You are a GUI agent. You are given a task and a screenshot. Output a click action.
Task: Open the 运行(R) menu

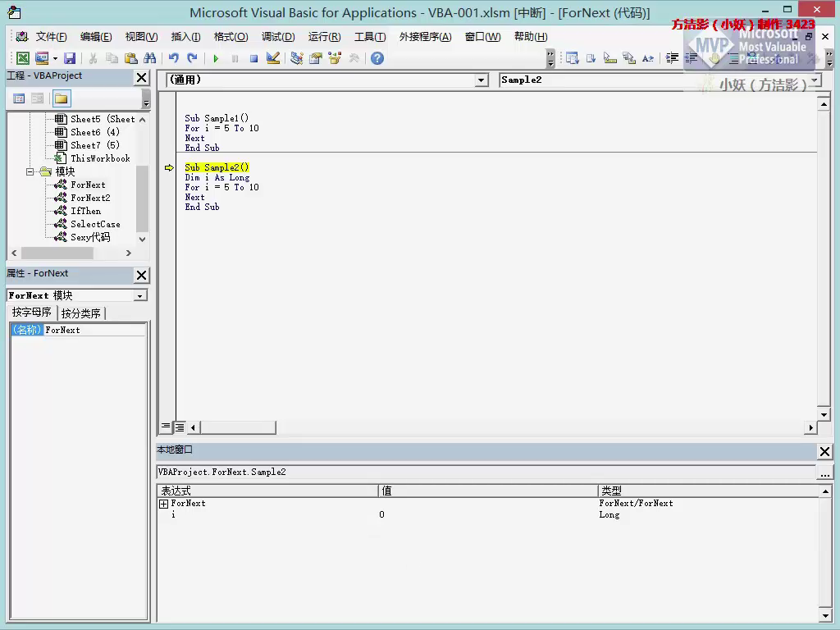pos(324,36)
